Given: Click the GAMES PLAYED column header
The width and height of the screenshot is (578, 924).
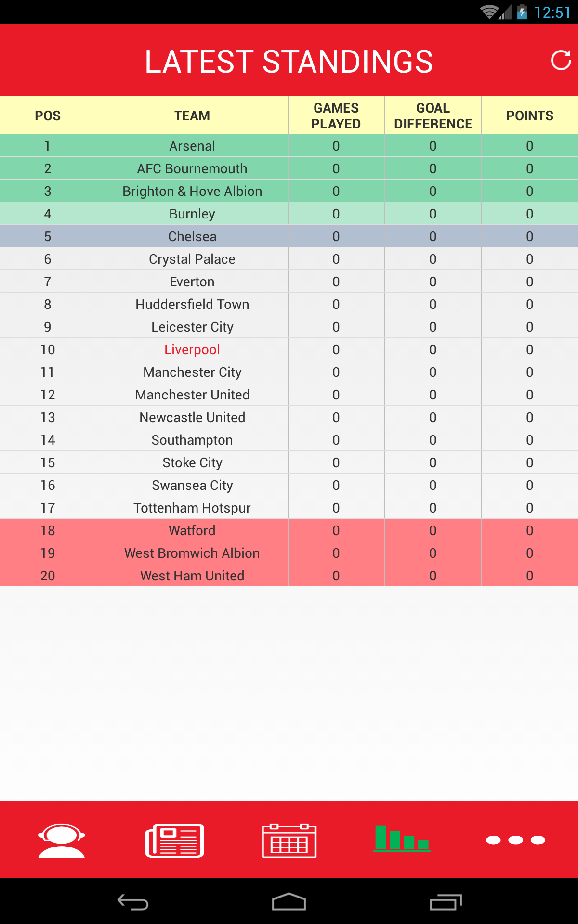Looking at the screenshot, I should [x=336, y=115].
